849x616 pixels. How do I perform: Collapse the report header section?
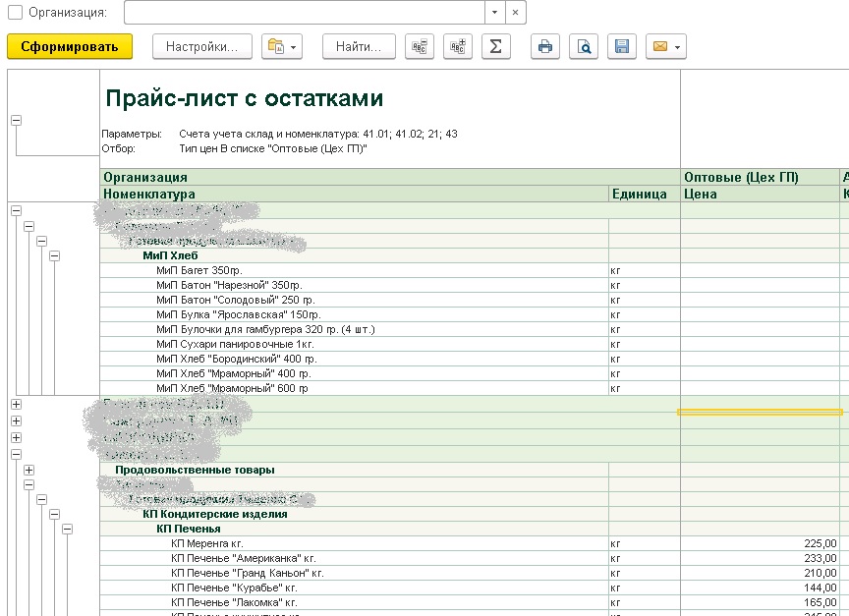point(17,120)
